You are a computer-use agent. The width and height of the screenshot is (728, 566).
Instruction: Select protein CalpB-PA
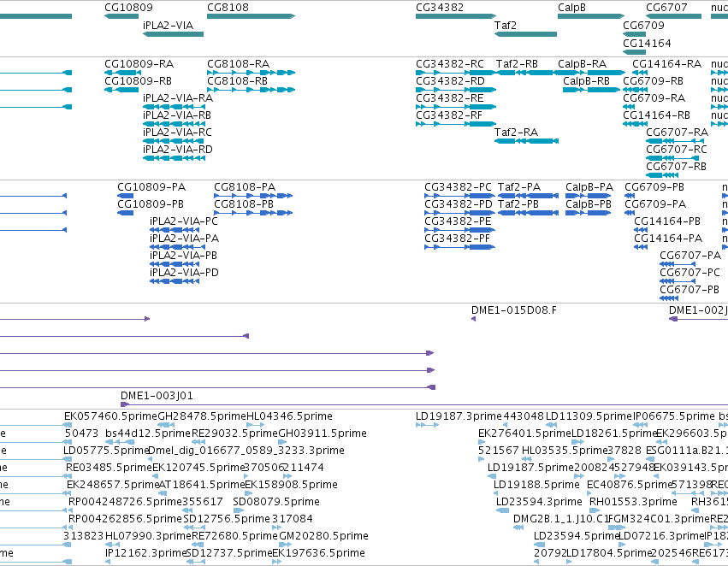589,196
